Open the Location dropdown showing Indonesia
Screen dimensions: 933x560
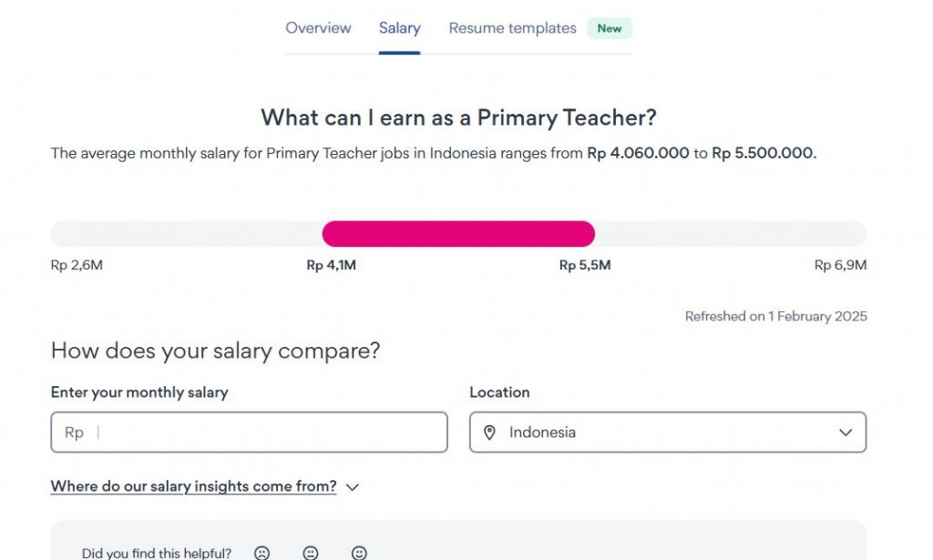[x=667, y=433]
